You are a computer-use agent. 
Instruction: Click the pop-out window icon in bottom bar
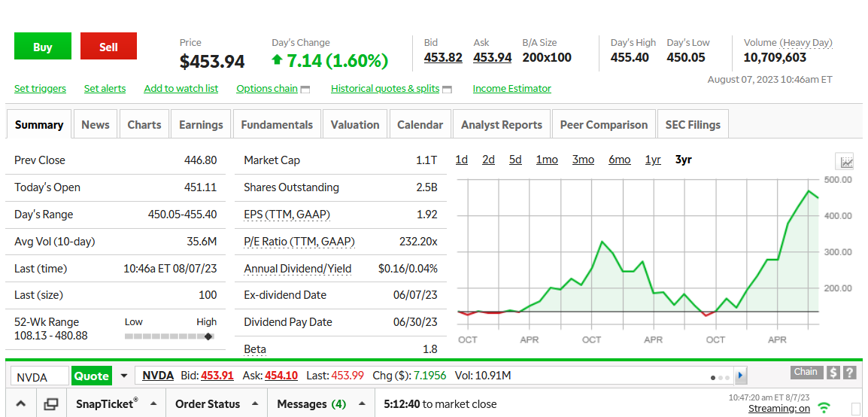click(50, 404)
